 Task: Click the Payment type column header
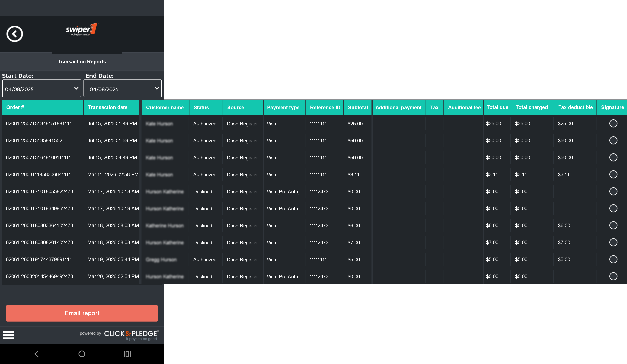(x=284, y=107)
